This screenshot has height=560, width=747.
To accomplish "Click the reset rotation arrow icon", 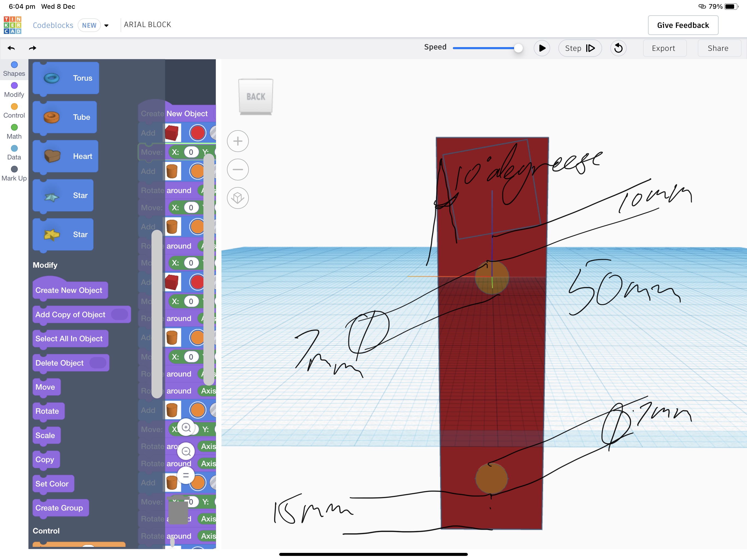I will click(618, 48).
